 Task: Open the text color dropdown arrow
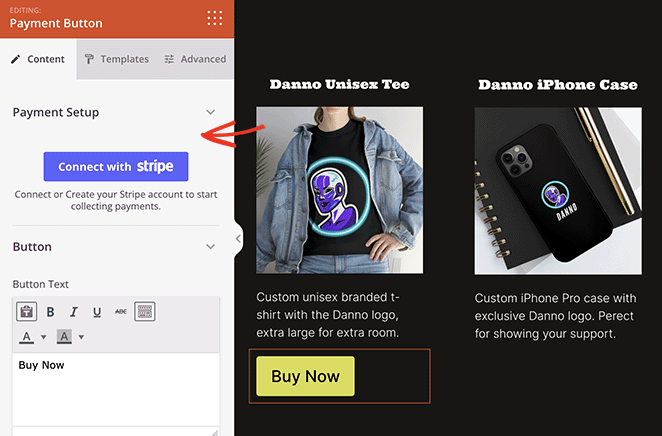[x=44, y=337]
